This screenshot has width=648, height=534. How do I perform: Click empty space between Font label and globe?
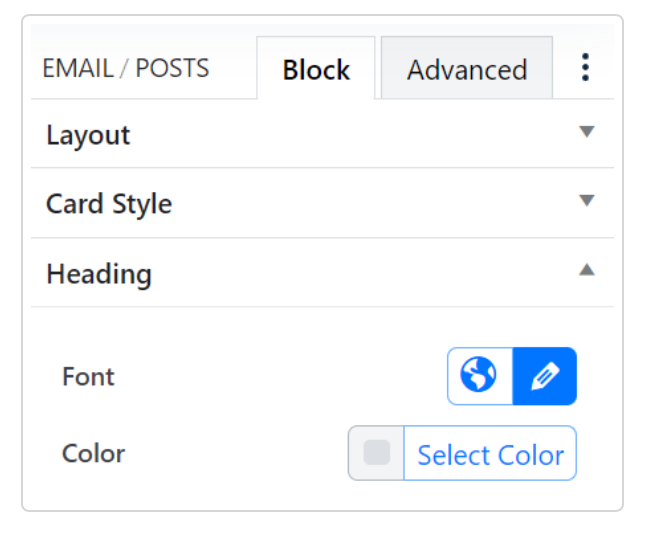coord(280,377)
